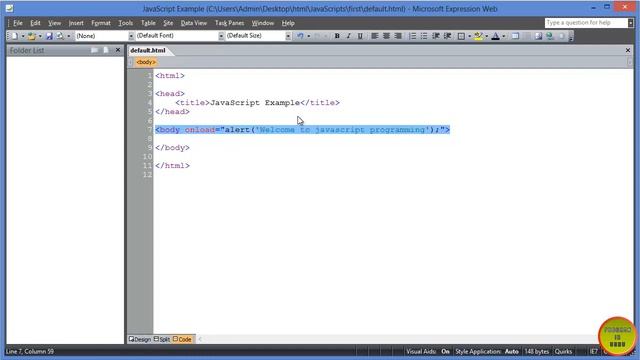Click Style Application Auto in status bar

(x=487, y=351)
